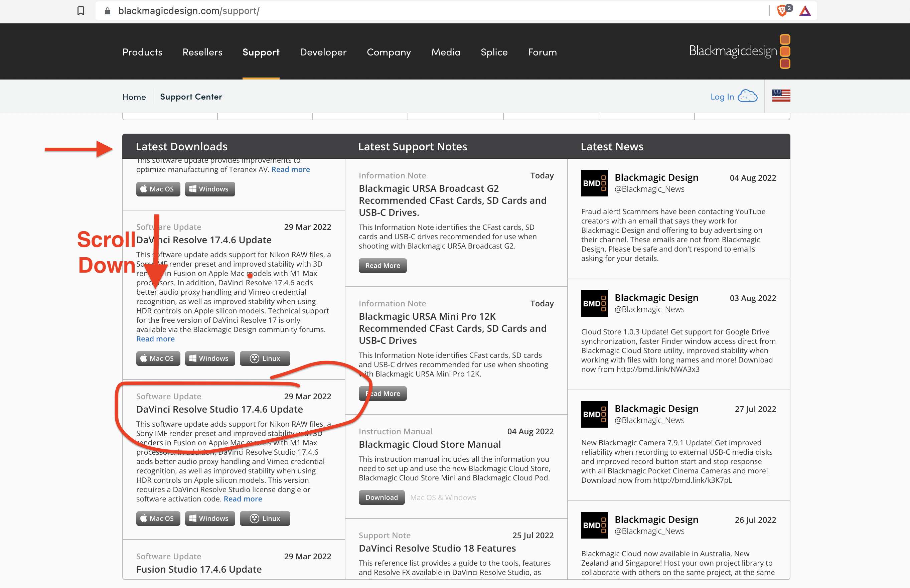Click the cloud icon next to Log In
This screenshot has height=588, width=910.
point(747,96)
